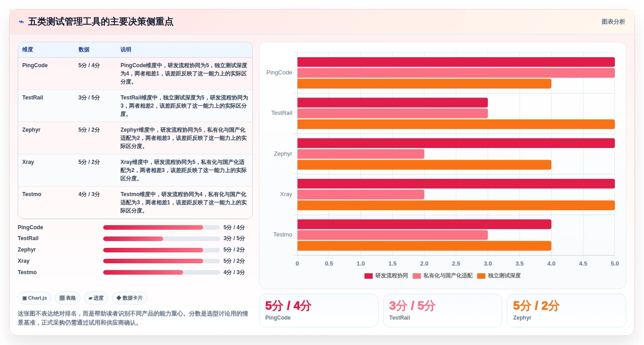644x345 pixels.
Task: Click the 5.0 x-axis tick label
Action: pos(614,264)
